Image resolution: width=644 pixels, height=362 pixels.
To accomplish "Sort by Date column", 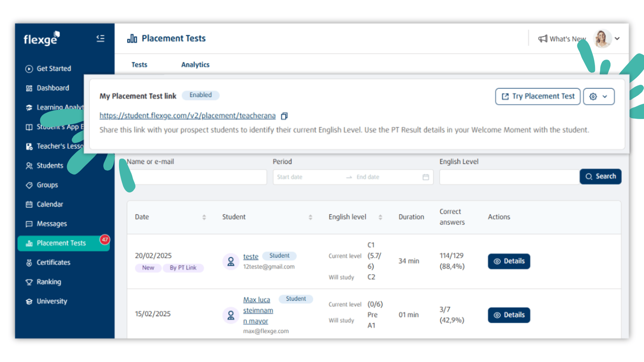I will click(204, 217).
